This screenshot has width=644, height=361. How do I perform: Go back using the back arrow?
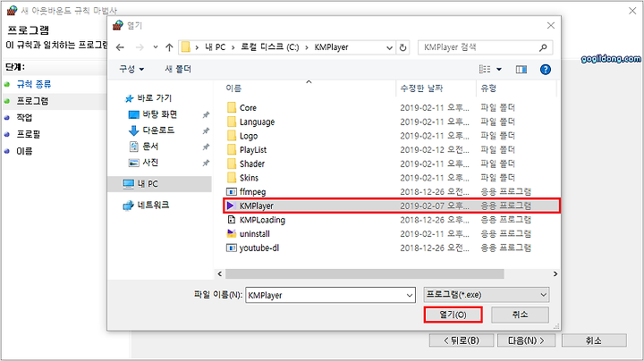[x=120, y=47]
